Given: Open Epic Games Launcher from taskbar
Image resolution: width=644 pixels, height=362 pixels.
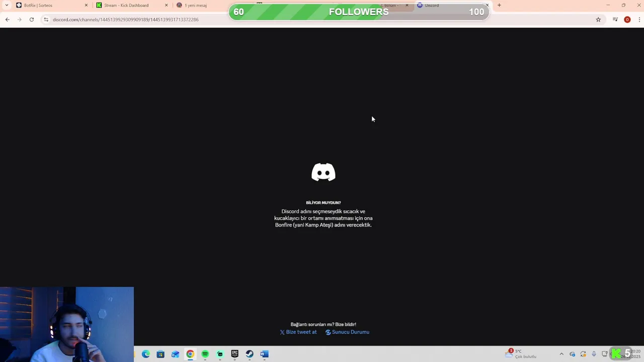Looking at the screenshot, I should (x=234, y=354).
